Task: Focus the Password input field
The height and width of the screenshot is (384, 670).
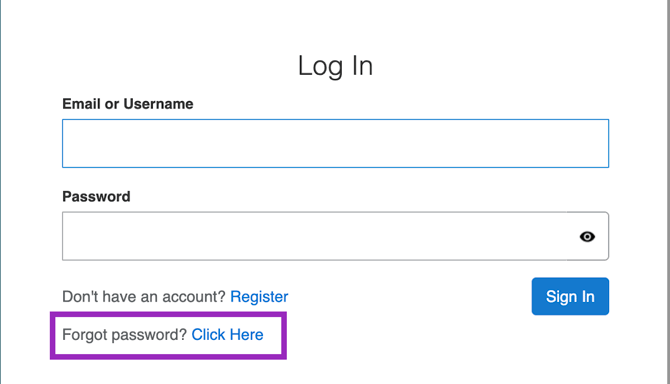Action: (x=335, y=236)
